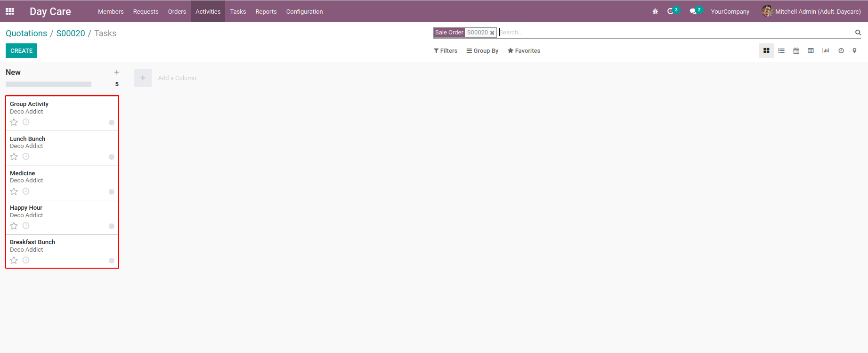This screenshot has width=868, height=353.
Task: Open the Requests menu
Action: click(146, 11)
